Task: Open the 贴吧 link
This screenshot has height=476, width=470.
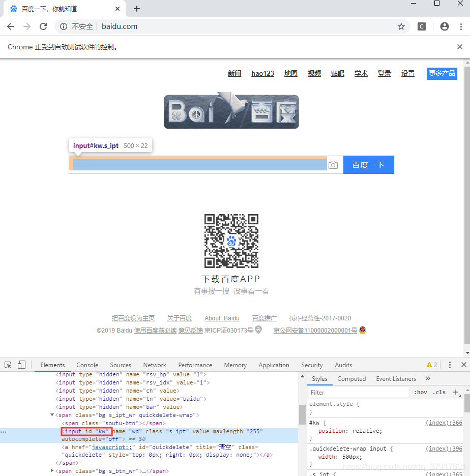Action: [338, 73]
